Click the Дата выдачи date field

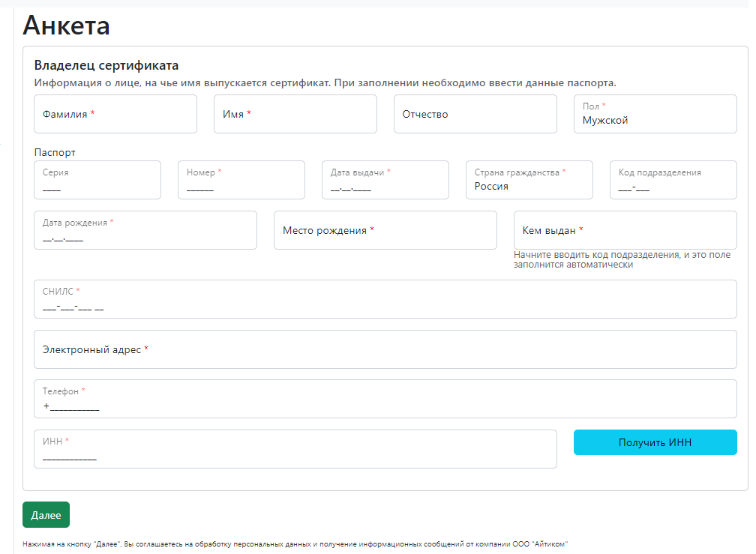[385, 181]
